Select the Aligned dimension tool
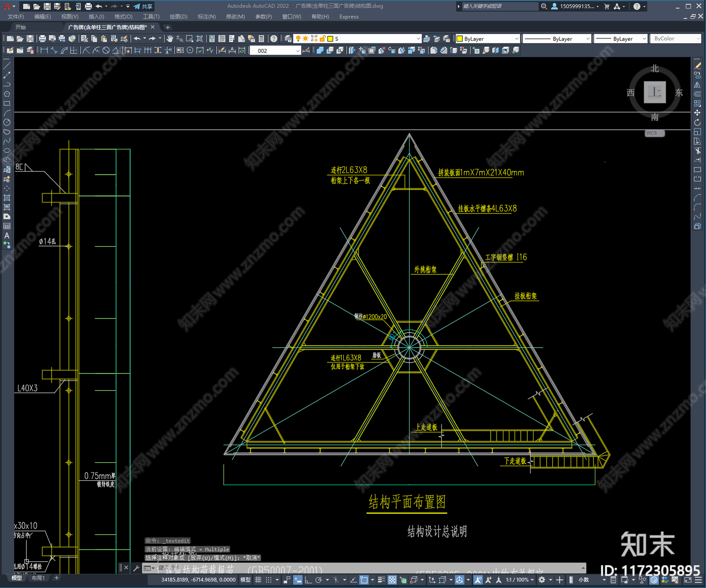 (54, 50)
